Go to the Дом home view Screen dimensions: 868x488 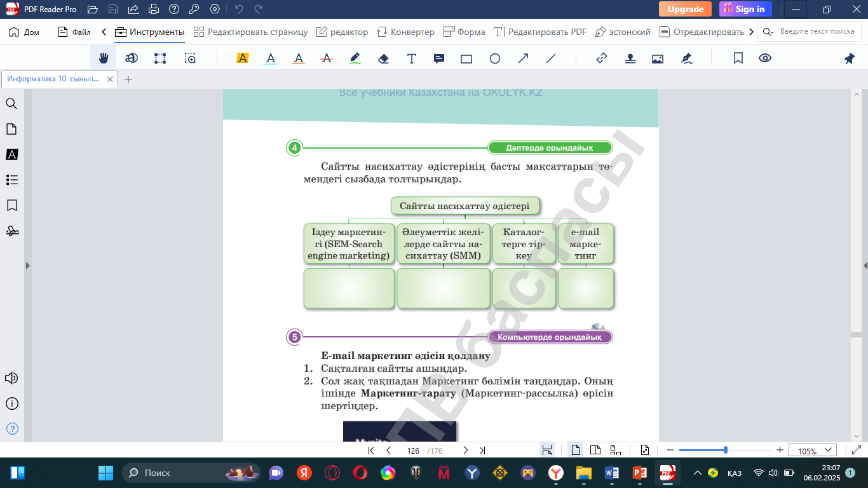[x=24, y=32]
